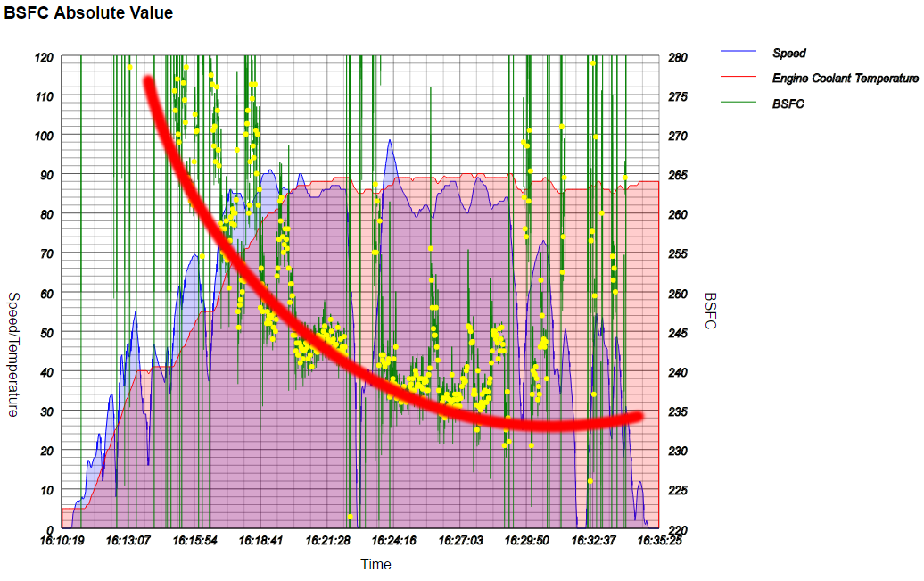The image size is (924, 581).
Task: Click the 265 tick on the BSFC axis
Action: tap(678, 175)
